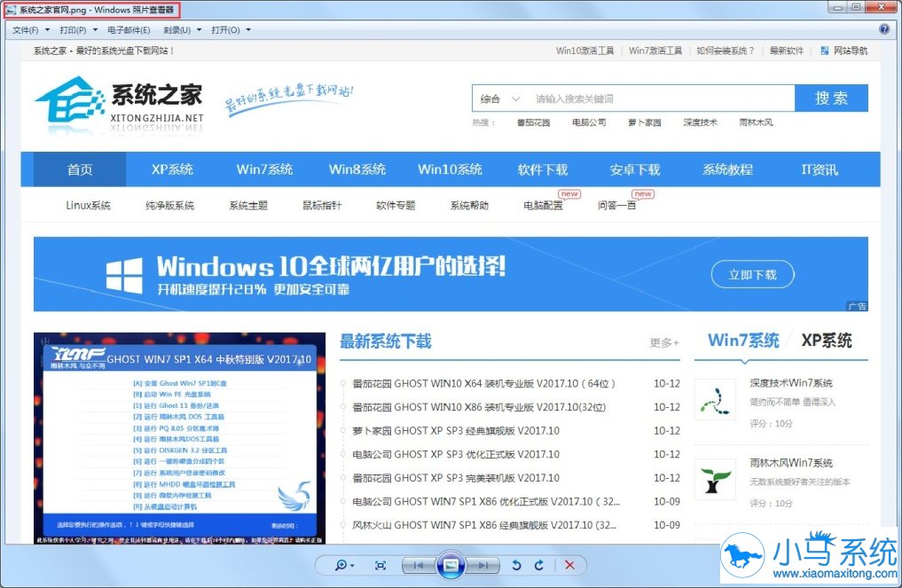
Task: Click the 如何安装系统？ top link
Action: [726, 51]
